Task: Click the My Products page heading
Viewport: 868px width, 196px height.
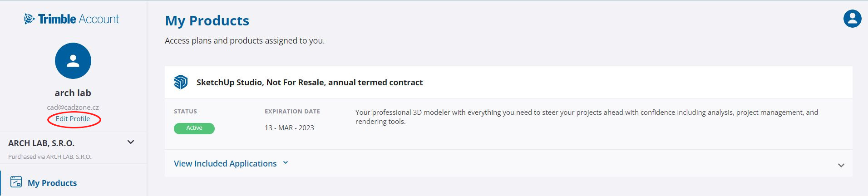Action: coord(207,21)
